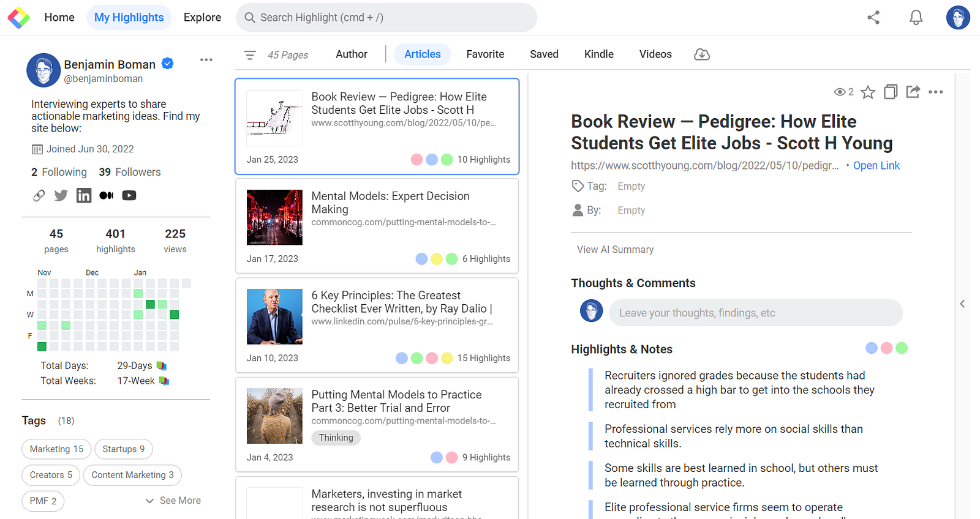Viewport: 980px width, 519px height.
Task: Open the YouTube profile icon
Action: tap(129, 196)
